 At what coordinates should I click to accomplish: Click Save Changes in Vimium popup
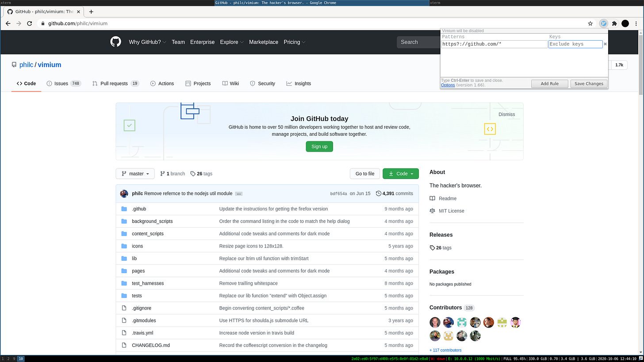[x=589, y=84]
